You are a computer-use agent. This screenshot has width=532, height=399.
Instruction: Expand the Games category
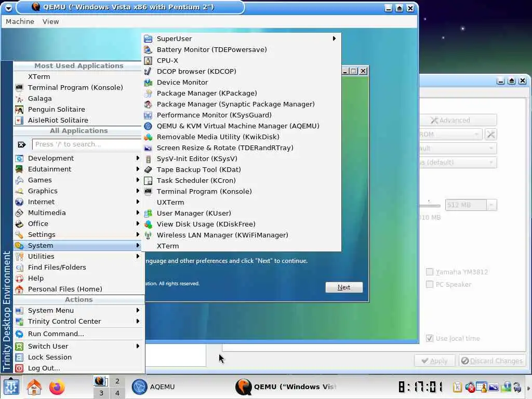click(x=77, y=180)
